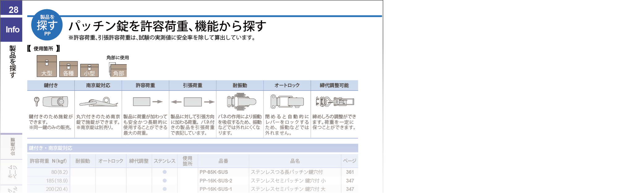Click the spring latch illustration under 耐振動
This screenshot has width=644, height=193.
coord(241,102)
